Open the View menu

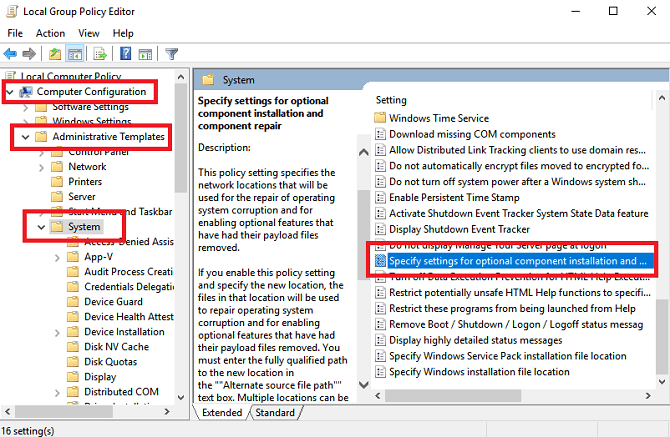tap(91, 33)
